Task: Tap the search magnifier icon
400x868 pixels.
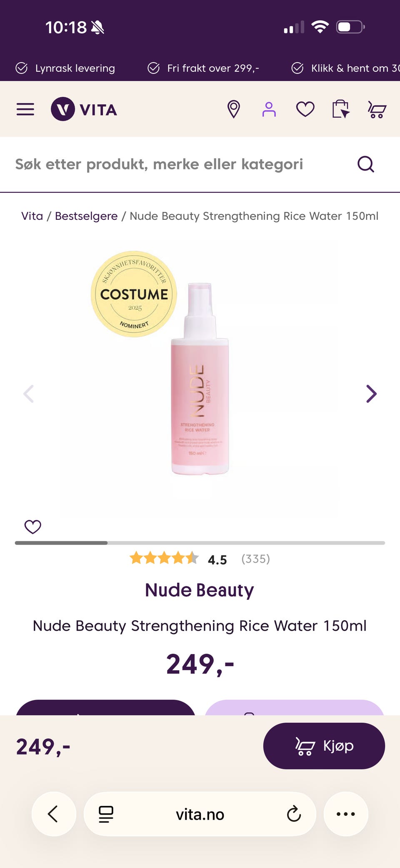Action: click(x=366, y=164)
